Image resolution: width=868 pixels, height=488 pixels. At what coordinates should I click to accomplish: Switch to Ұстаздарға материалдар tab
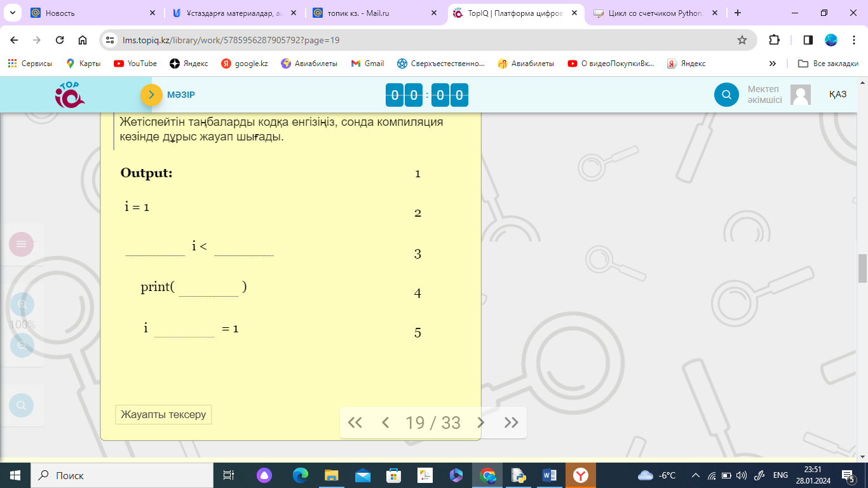click(234, 13)
